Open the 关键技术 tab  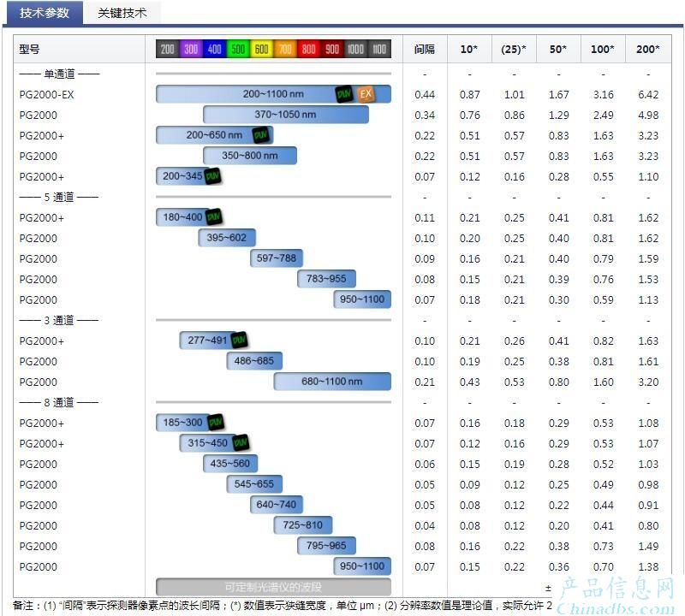tap(122, 13)
